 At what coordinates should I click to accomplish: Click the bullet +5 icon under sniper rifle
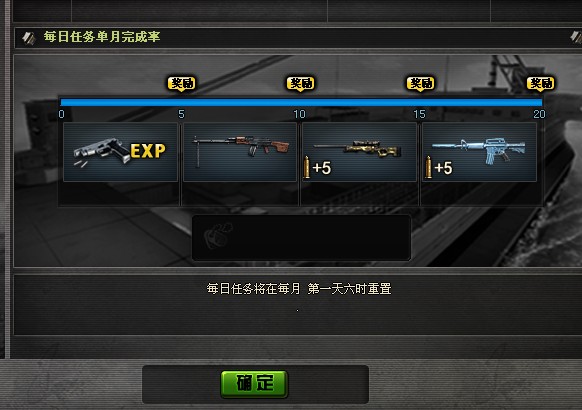pos(317,167)
